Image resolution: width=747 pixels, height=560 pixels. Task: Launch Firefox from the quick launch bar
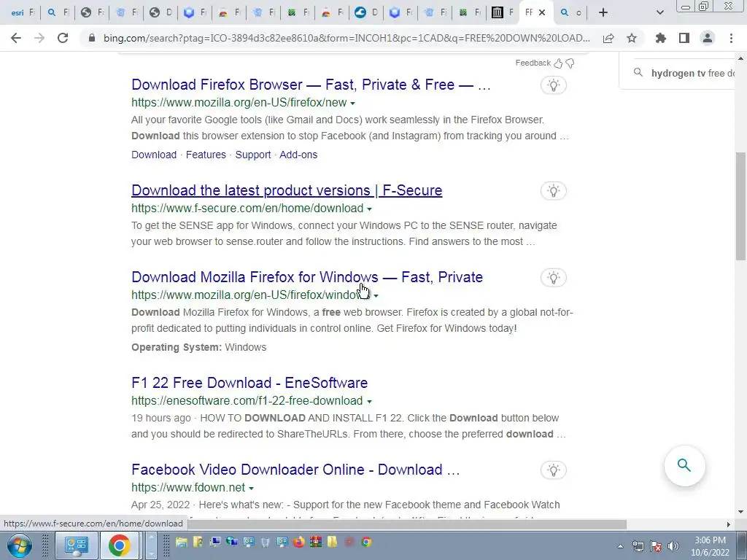coord(298,542)
